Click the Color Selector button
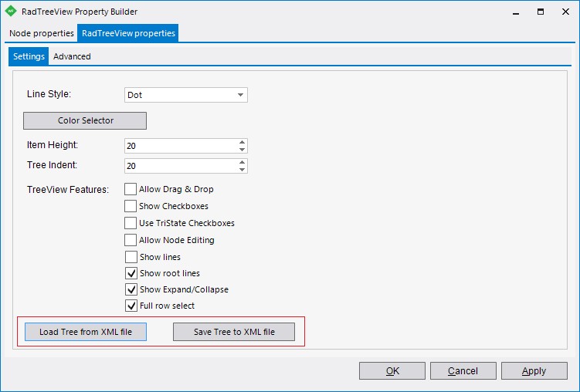Screen dimensions: 580x392 pyautogui.click(x=85, y=120)
